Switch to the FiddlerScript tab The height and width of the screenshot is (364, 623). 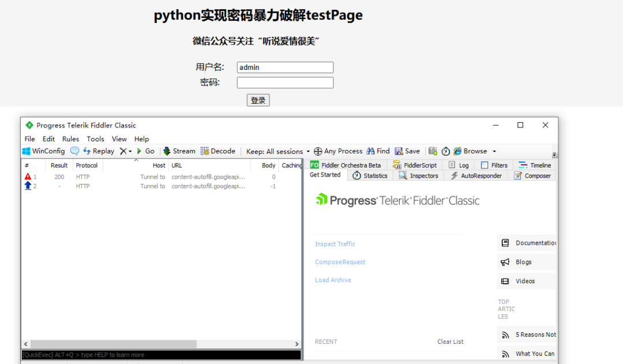coord(414,165)
